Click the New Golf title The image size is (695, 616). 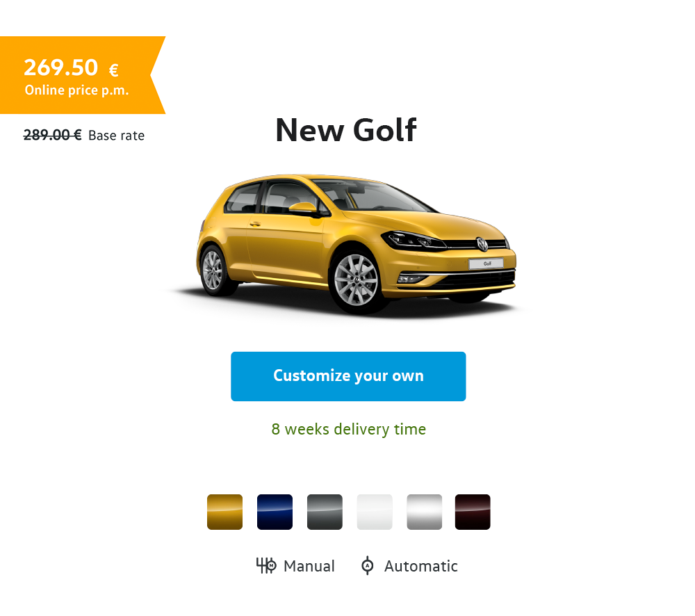346,131
